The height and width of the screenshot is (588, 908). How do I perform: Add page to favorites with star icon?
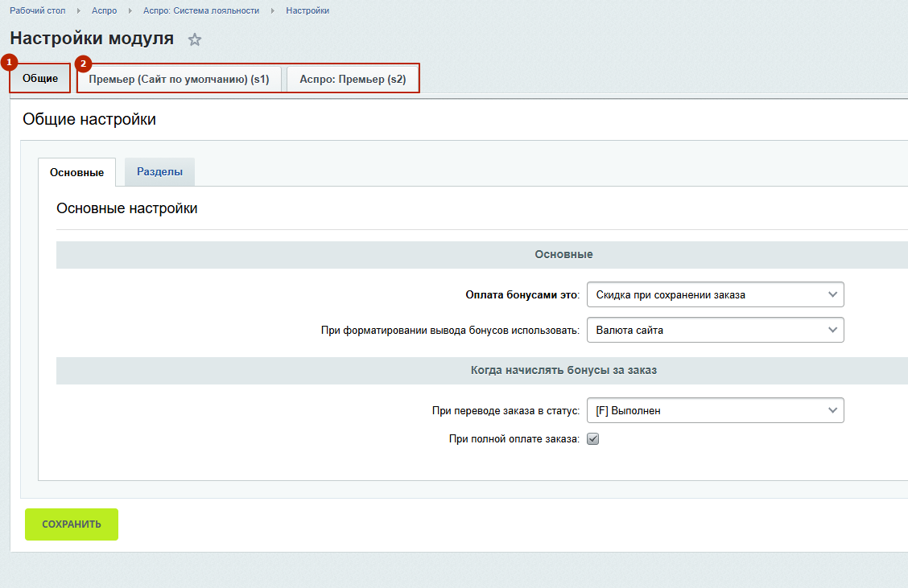(195, 39)
